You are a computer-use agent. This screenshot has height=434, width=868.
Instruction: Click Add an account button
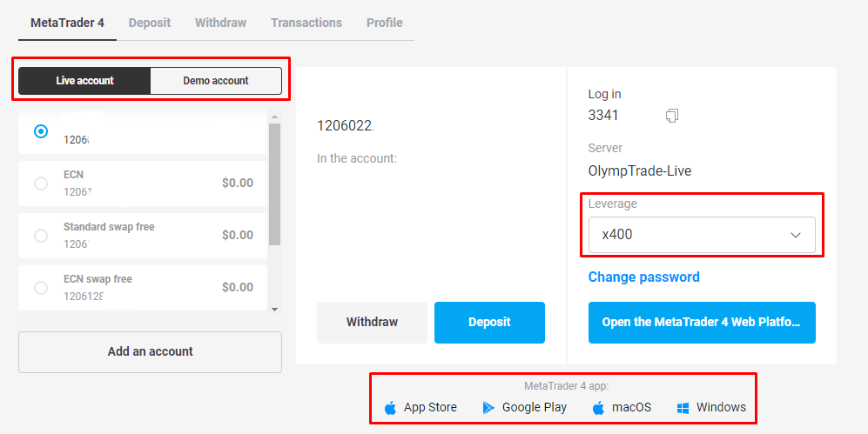150,352
